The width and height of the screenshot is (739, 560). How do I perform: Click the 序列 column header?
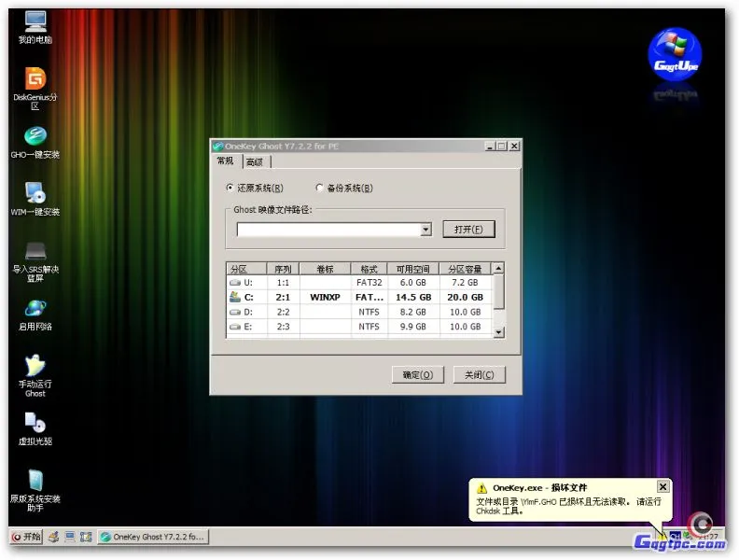tap(283, 269)
